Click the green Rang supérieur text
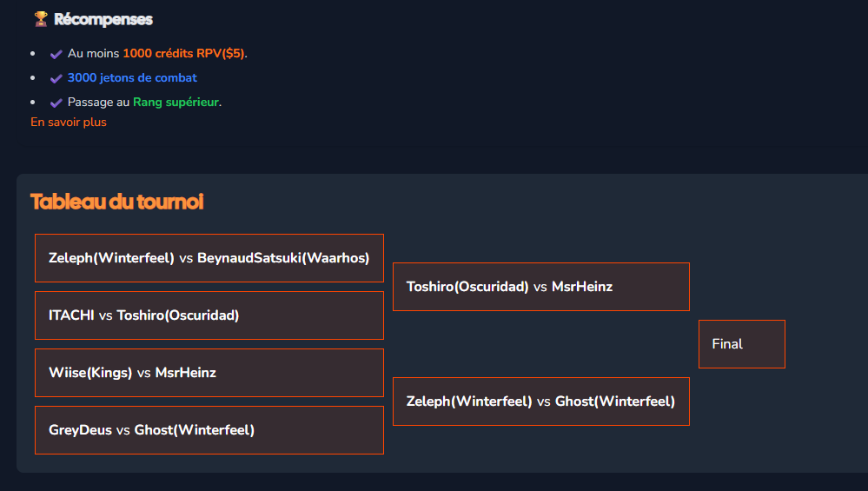The width and height of the screenshot is (868, 491). (x=176, y=103)
